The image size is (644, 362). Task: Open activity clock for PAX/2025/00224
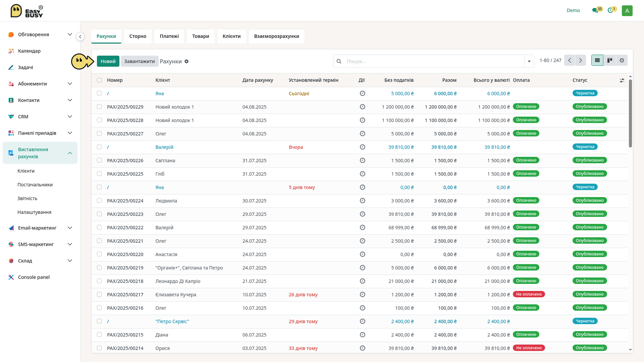[x=362, y=201]
